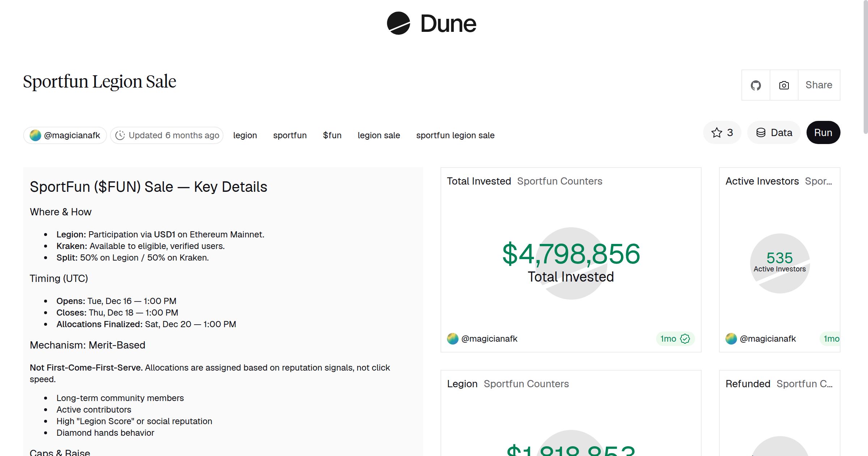
Task: Click the avatar icon in header author chip
Action: coord(35,135)
